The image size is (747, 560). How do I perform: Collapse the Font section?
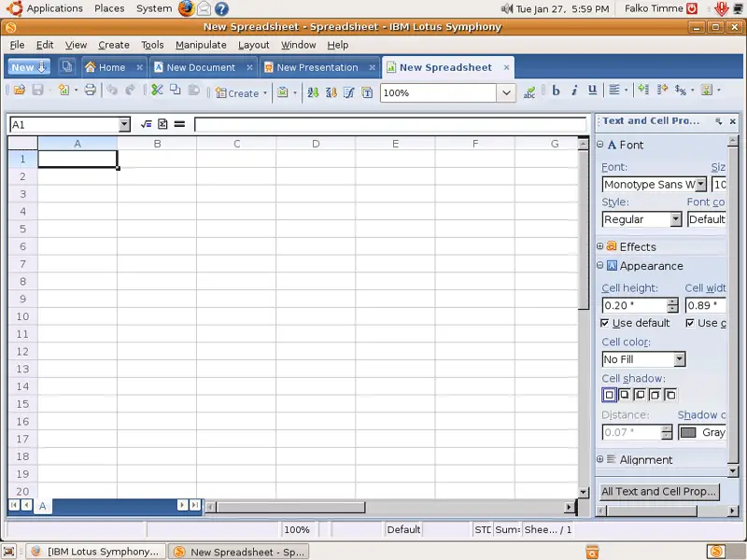(x=599, y=145)
